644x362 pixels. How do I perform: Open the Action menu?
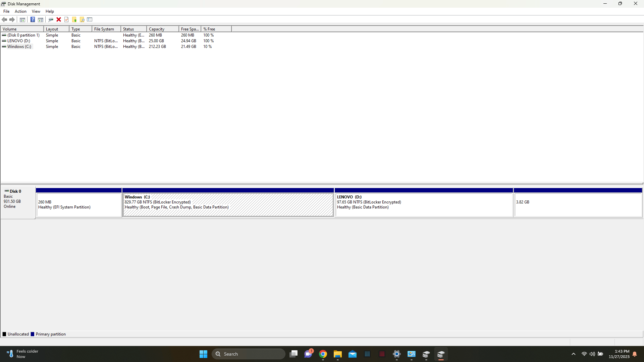(x=20, y=11)
